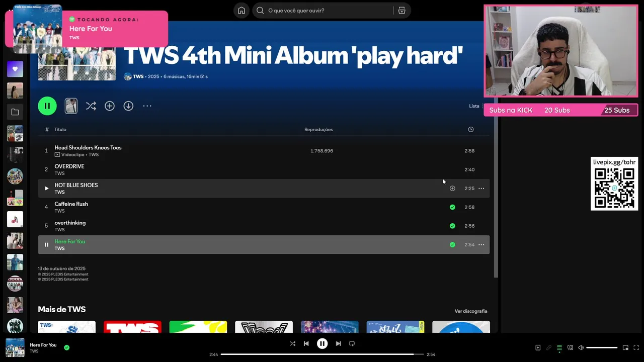Pause playback in the bottom player
Viewport: 644px width, 362px height.
click(x=322, y=343)
